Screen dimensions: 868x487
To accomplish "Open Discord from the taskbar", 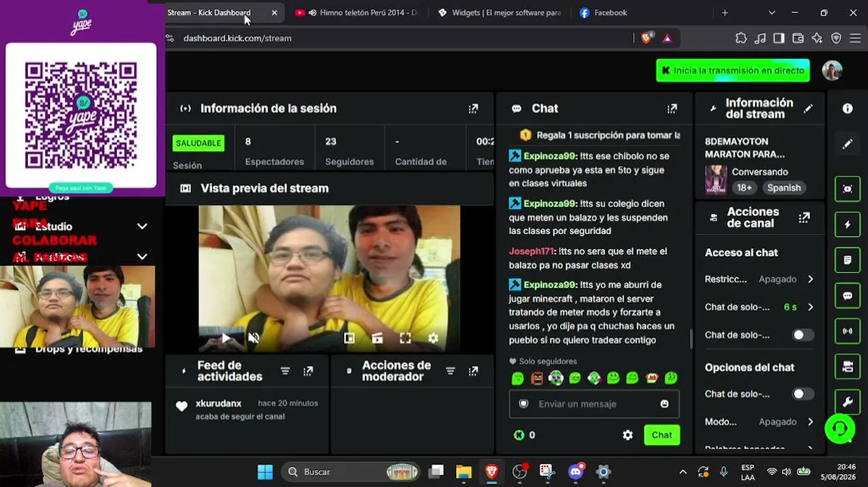I will tap(575, 472).
